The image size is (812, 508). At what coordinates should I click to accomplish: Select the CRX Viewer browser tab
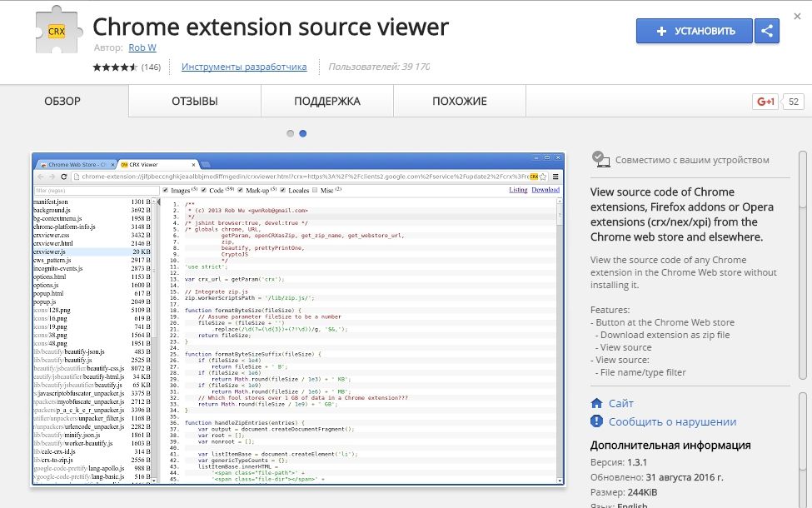pyautogui.click(x=158, y=165)
